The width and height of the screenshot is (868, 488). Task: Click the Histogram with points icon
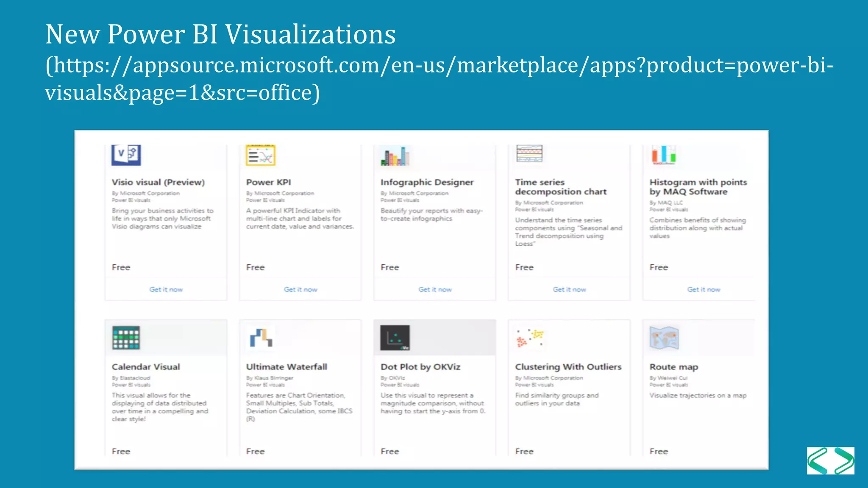click(664, 155)
